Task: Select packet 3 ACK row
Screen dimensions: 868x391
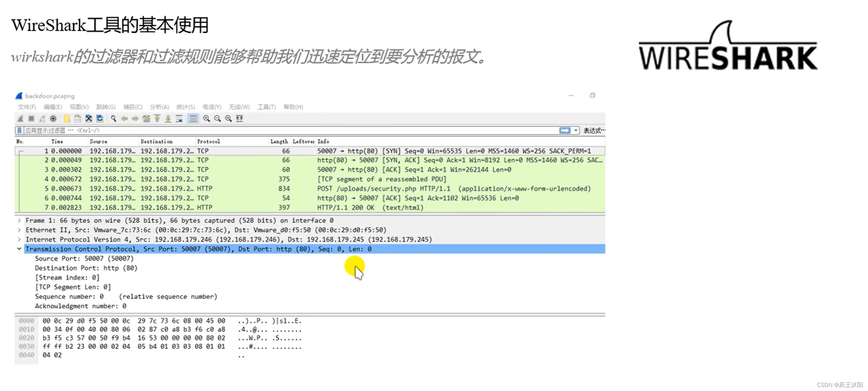Action: point(310,170)
